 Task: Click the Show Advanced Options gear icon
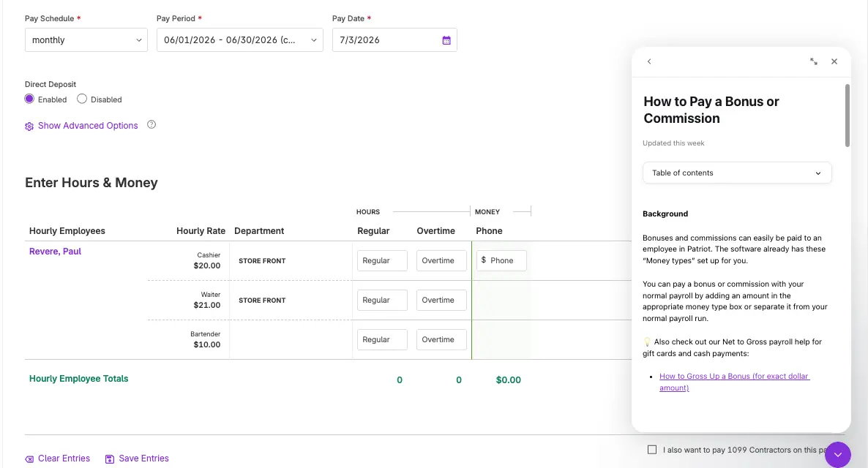point(29,127)
